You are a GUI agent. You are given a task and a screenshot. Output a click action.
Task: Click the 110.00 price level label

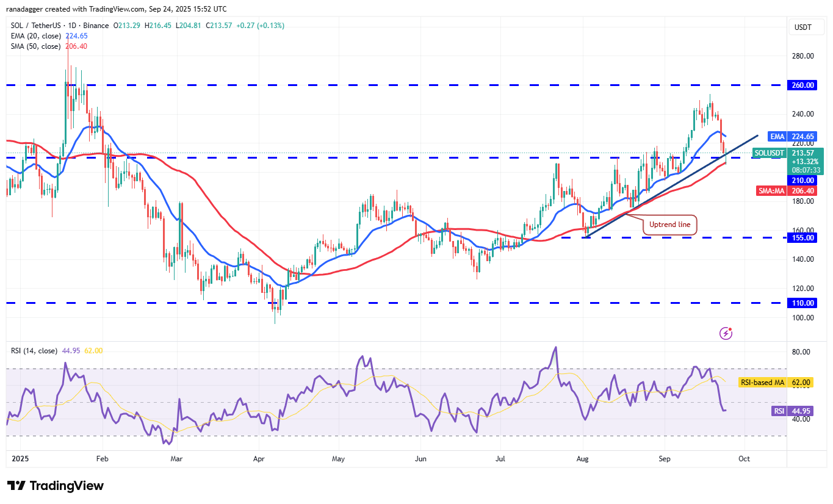point(801,303)
